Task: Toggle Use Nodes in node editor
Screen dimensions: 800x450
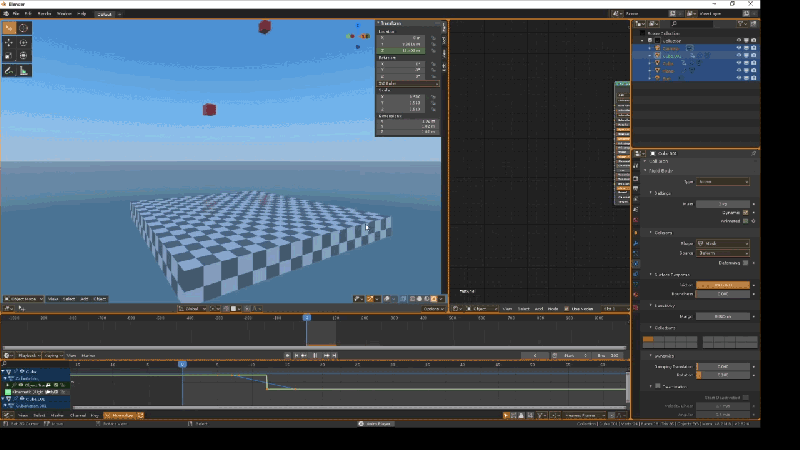Action: point(567,309)
